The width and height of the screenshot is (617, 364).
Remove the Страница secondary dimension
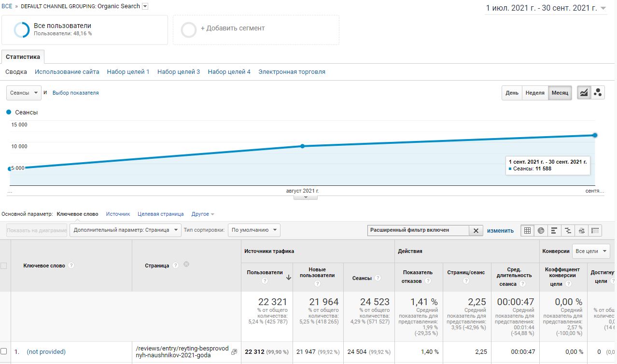(186, 265)
